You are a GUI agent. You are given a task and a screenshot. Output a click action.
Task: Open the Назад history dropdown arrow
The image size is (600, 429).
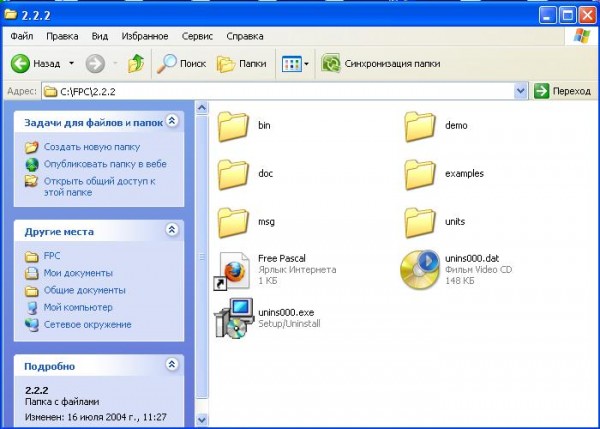[x=72, y=63]
